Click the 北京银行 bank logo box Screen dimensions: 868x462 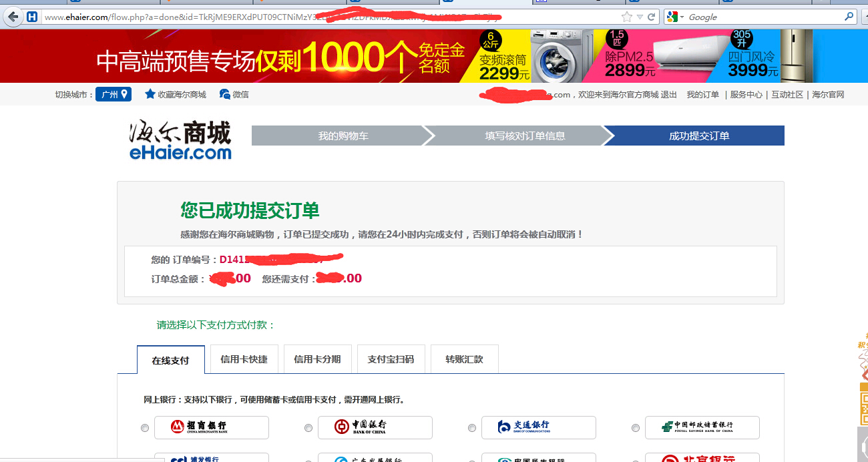pos(702,457)
